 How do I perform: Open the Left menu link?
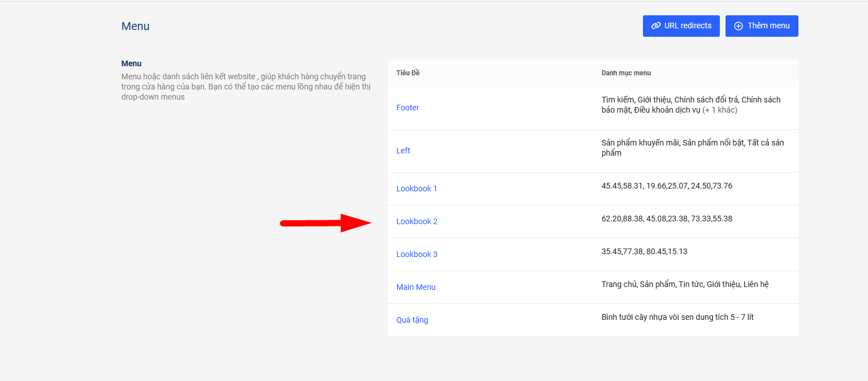[403, 151]
